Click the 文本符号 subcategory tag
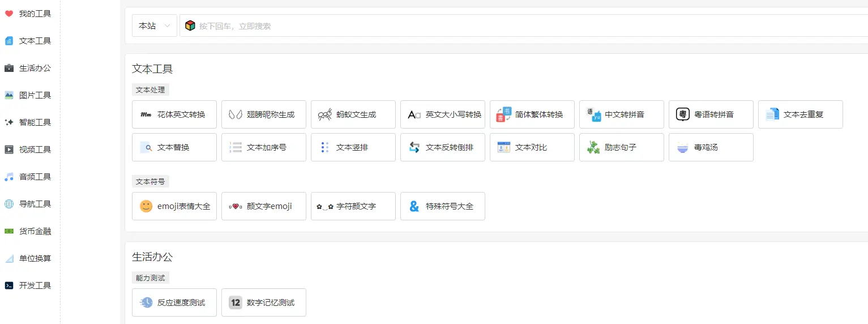This screenshot has width=868, height=324. 151,181
